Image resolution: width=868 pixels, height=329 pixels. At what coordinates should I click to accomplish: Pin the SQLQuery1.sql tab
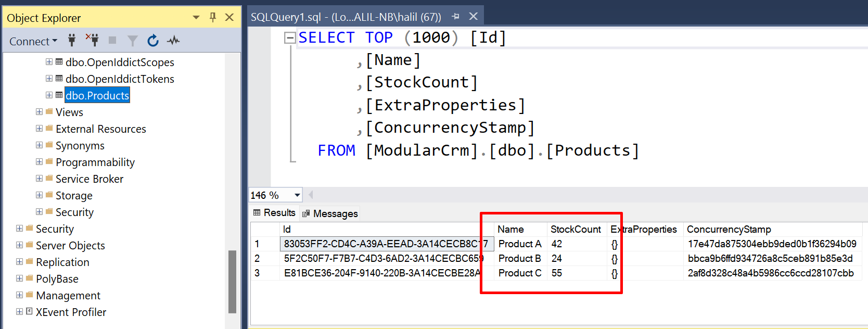pyautogui.click(x=456, y=17)
